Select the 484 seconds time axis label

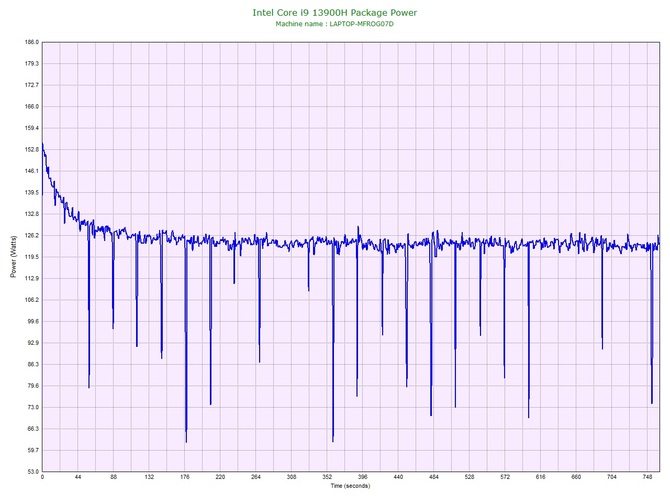point(434,477)
